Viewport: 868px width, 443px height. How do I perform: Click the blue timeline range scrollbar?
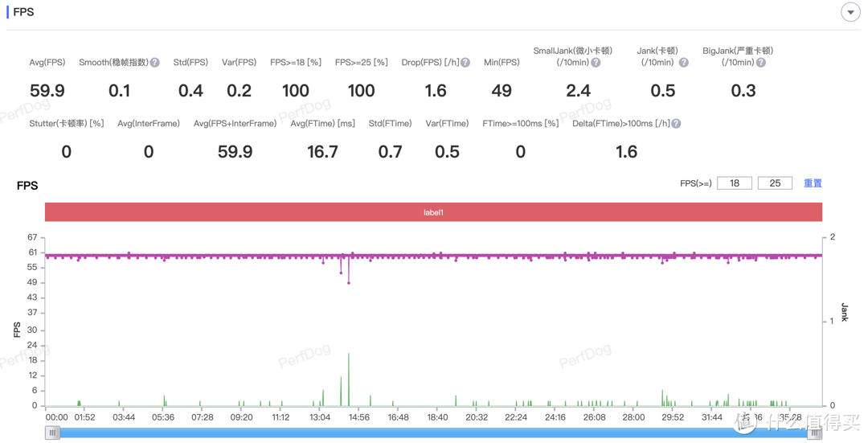click(x=433, y=433)
